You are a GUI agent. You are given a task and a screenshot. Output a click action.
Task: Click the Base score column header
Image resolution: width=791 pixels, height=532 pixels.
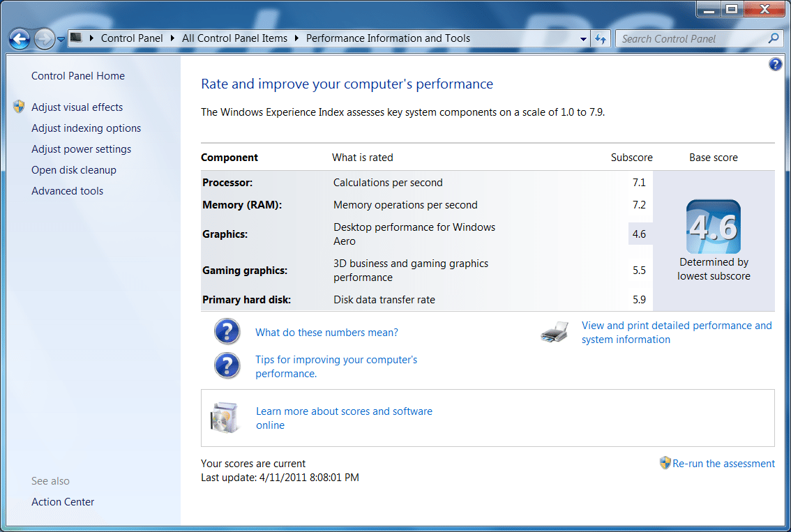pos(714,158)
